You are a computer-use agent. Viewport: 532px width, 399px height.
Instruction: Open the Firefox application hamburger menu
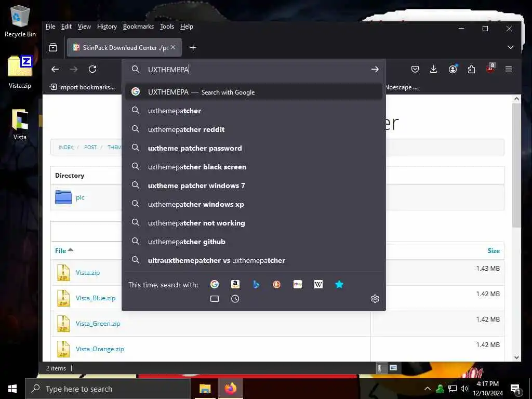tap(509, 69)
